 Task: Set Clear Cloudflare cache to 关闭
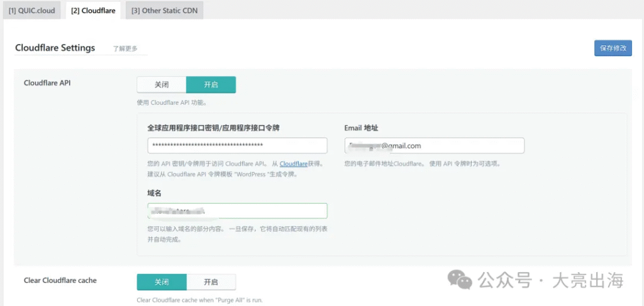[x=162, y=282]
